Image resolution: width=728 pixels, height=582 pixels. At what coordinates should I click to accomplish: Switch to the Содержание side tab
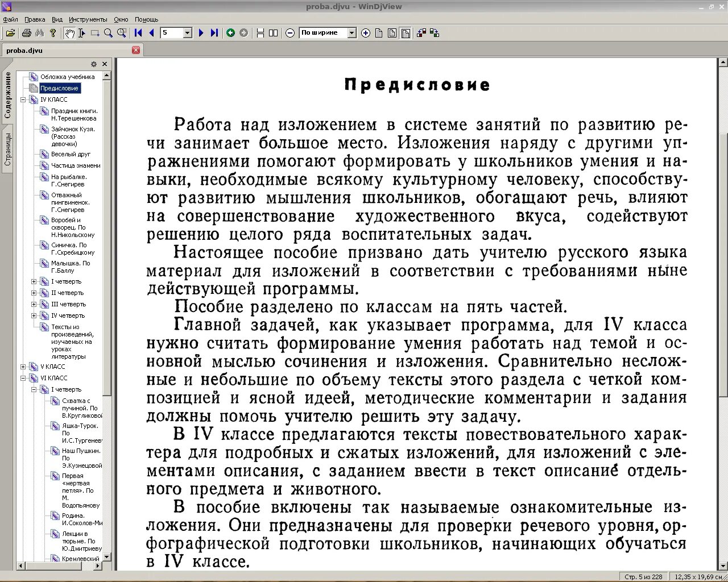pos(7,95)
